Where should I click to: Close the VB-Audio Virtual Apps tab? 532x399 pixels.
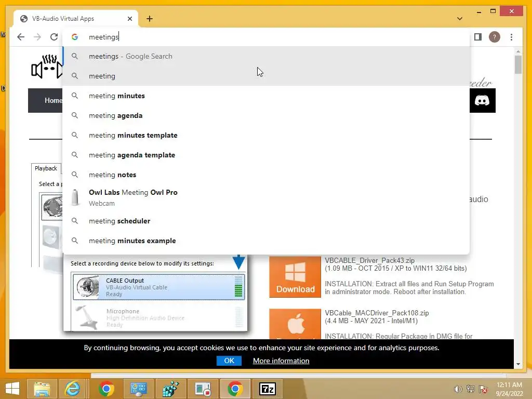point(129,19)
